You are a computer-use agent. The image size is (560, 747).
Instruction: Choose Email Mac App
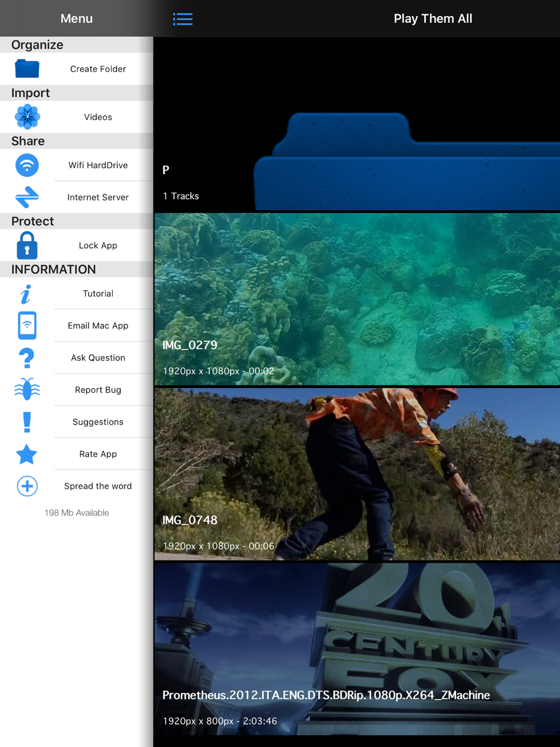77,325
